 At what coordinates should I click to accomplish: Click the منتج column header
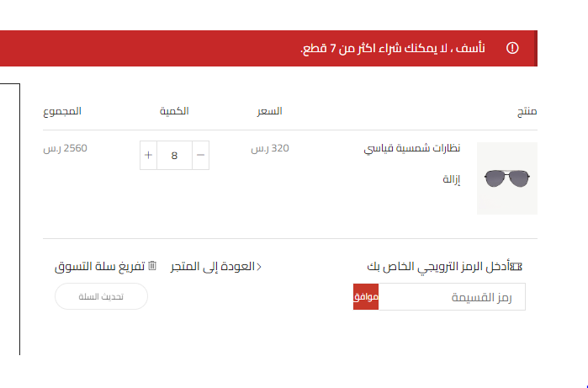[527, 111]
